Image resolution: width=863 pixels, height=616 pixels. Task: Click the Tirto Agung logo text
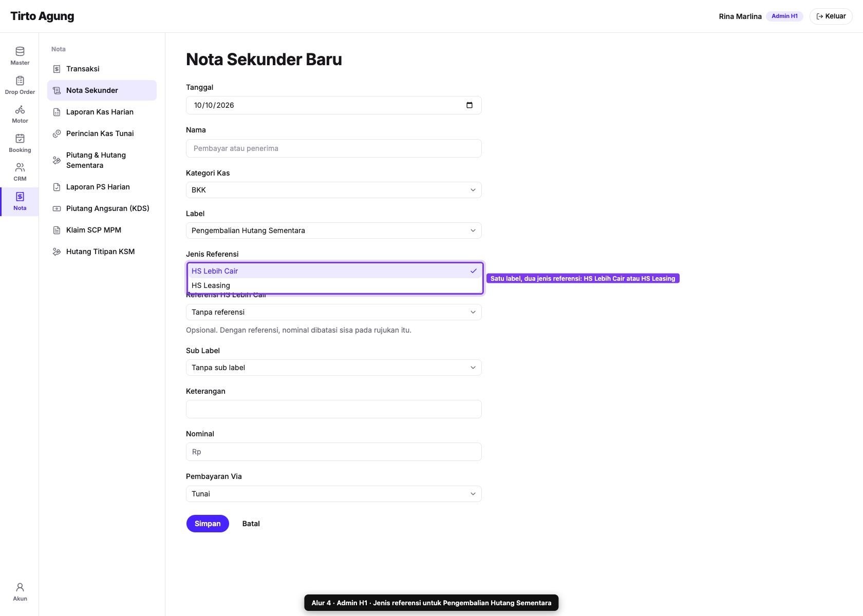(x=42, y=16)
